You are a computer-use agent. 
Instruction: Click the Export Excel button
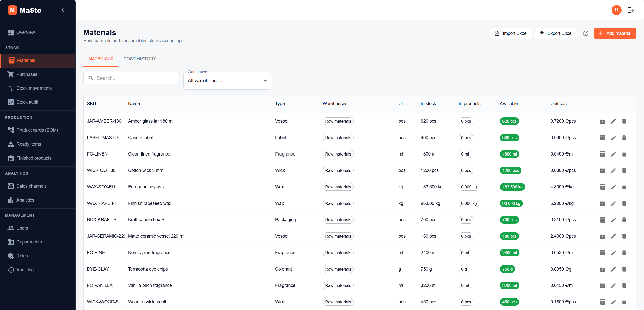click(x=556, y=33)
